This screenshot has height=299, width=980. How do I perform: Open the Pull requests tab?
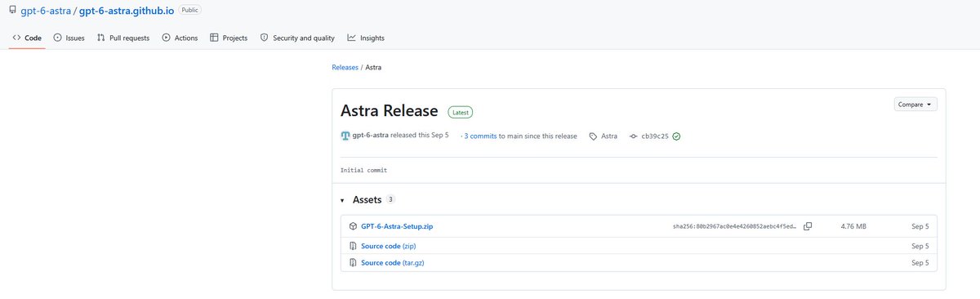tap(123, 38)
